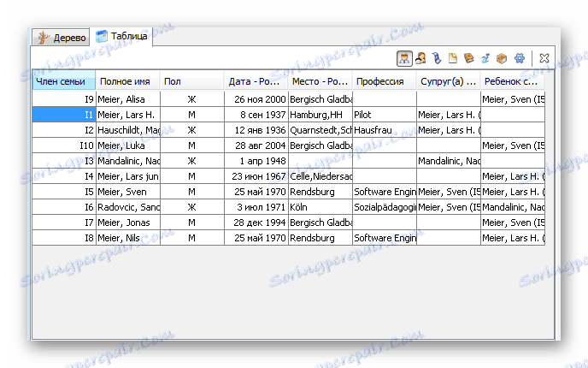588x368 pixels.
Task: Click birth date 12 янв 1936
Action: (x=256, y=130)
